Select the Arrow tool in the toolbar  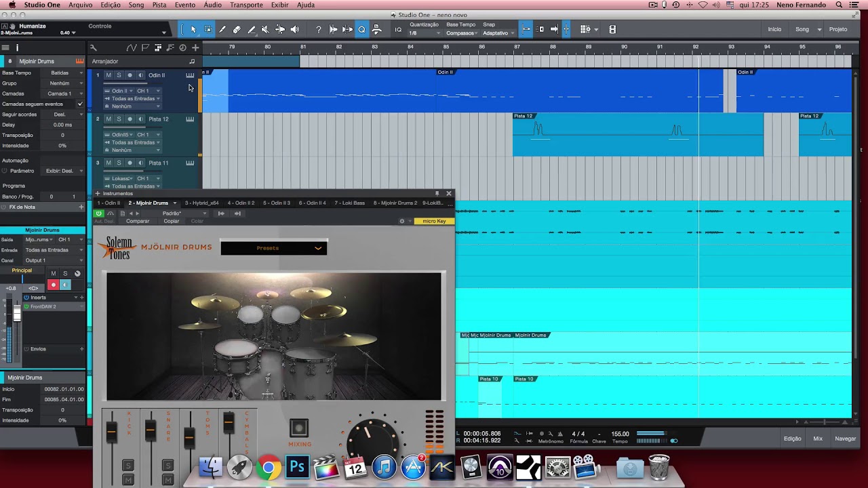point(193,29)
